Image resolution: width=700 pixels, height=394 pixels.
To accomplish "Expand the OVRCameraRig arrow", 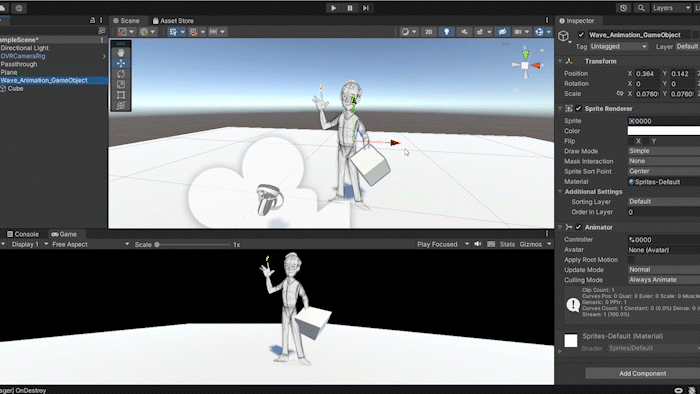I will pyautogui.click(x=104, y=56).
